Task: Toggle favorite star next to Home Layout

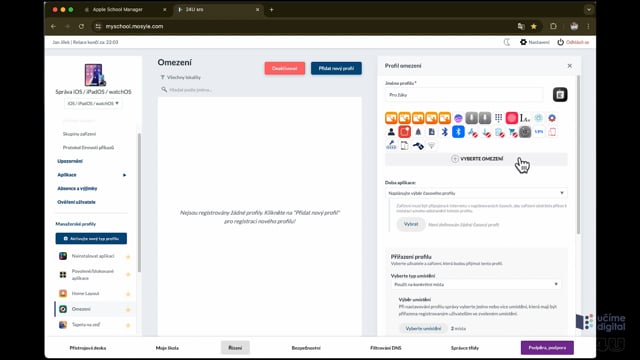Action: (128, 294)
